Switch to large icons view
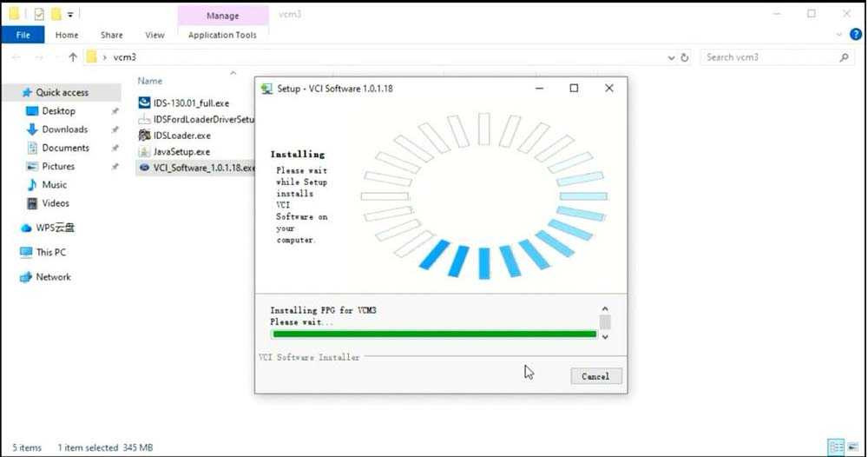This screenshot has height=457, width=868. click(854, 447)
